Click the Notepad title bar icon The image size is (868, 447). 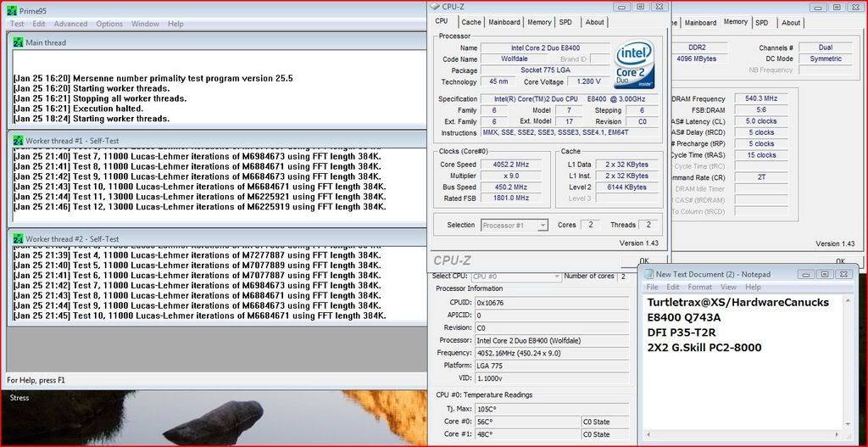(x=648, y=274)
